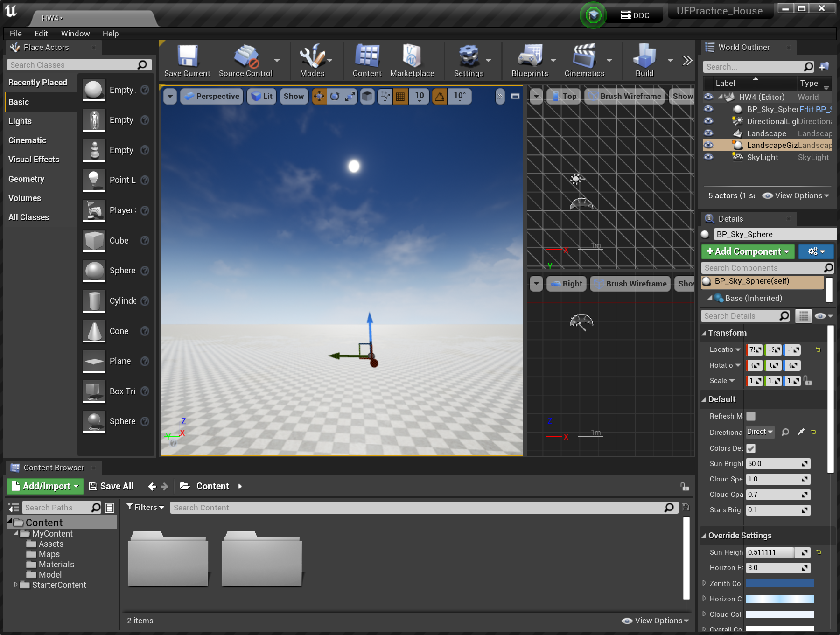840x635 pixels.
Task: Toggle visibility of Landscape actor
Action: (x=708, y=133)
